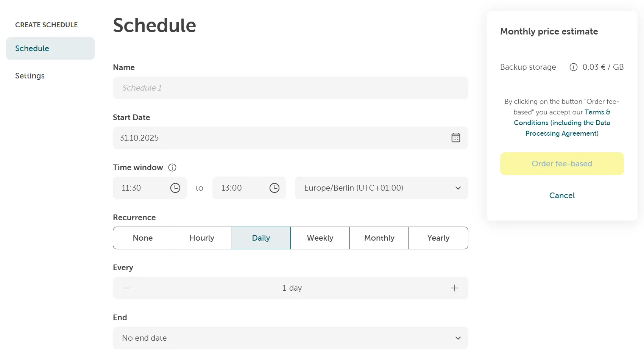The width and height of the screenshot is (644, 360).
Task: Open the Europe/Berlin timezone dropdown
Action: (381, 188)
